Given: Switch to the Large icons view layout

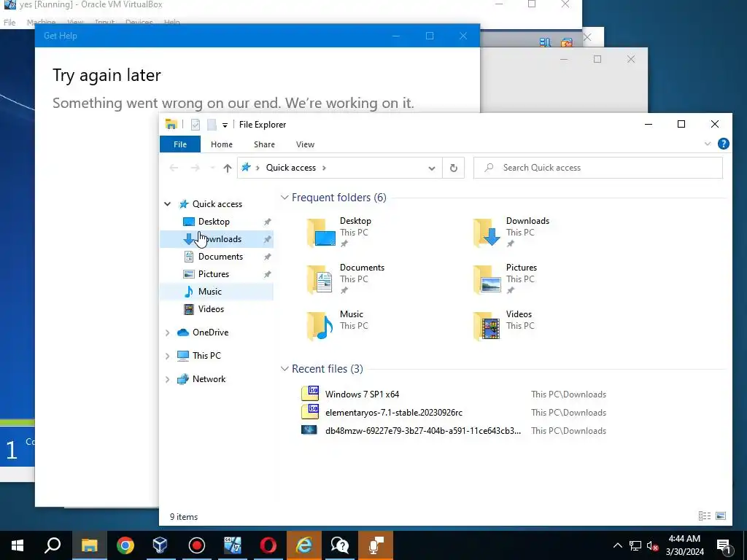Looking at the screenshot, I should (x=721, y=516).
